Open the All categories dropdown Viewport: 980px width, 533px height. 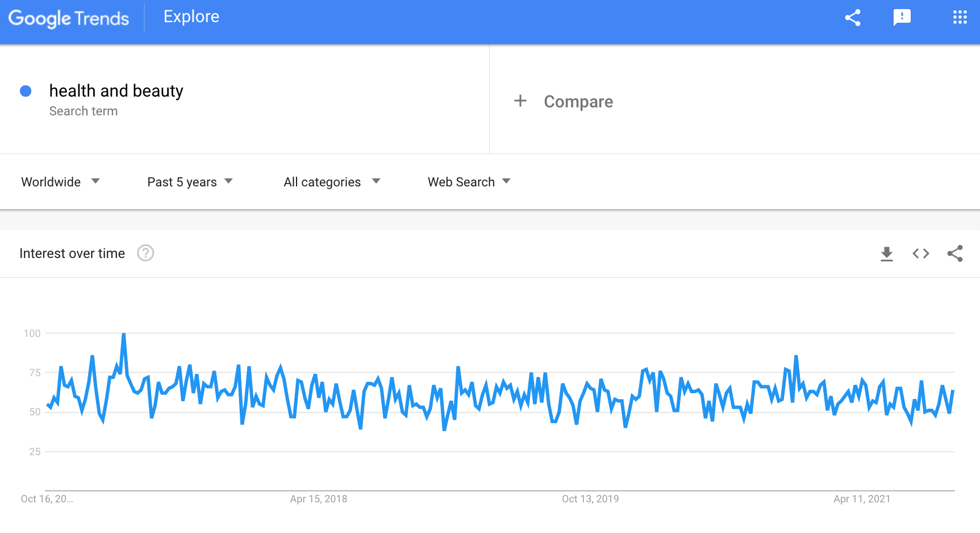coord(332,182)
